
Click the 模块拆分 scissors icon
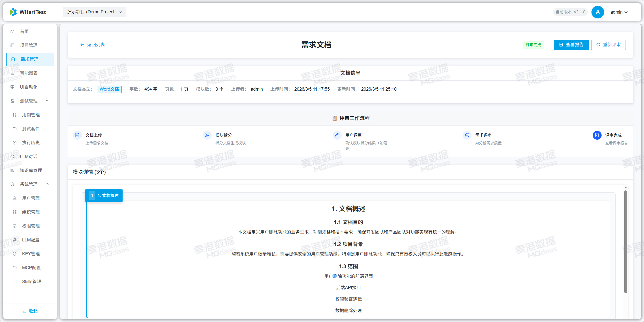[207, 135]
